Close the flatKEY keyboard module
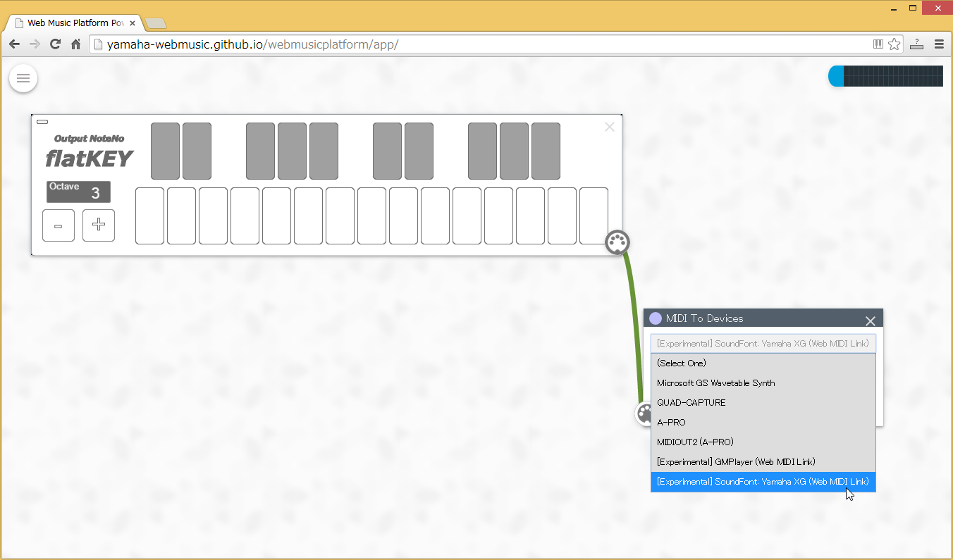 610,127
